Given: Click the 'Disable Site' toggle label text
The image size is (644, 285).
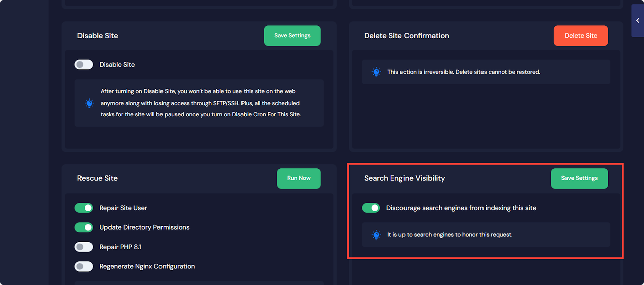Looking at the screenshot, I should click(117, 64).
